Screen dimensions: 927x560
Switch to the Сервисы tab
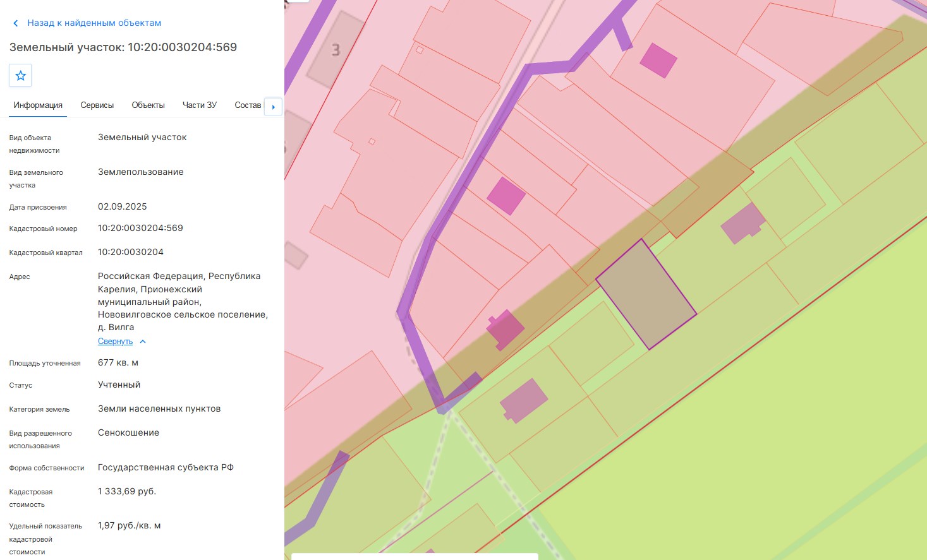click(x=97, y=105)
